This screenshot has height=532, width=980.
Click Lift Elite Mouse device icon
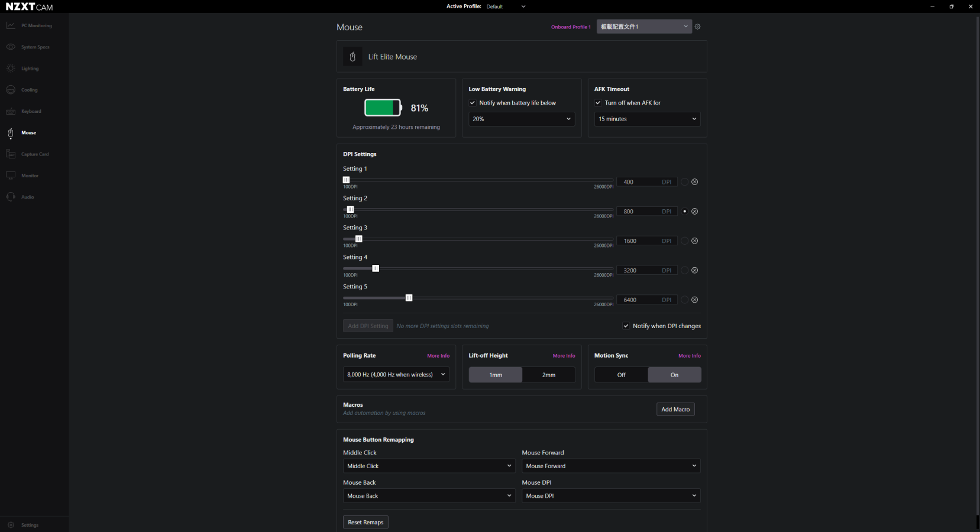pos(352,57)
